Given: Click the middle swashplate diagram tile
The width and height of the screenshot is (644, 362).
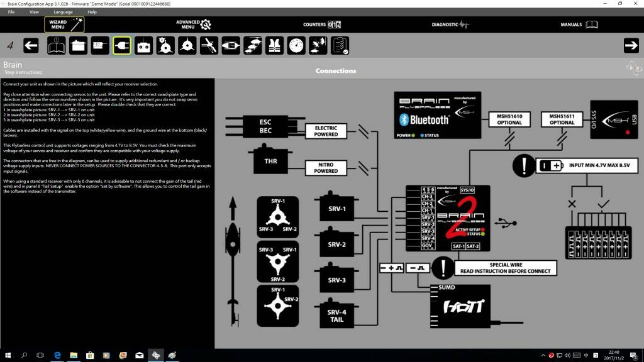Looking at the screenshot, I should coord(277,262).
